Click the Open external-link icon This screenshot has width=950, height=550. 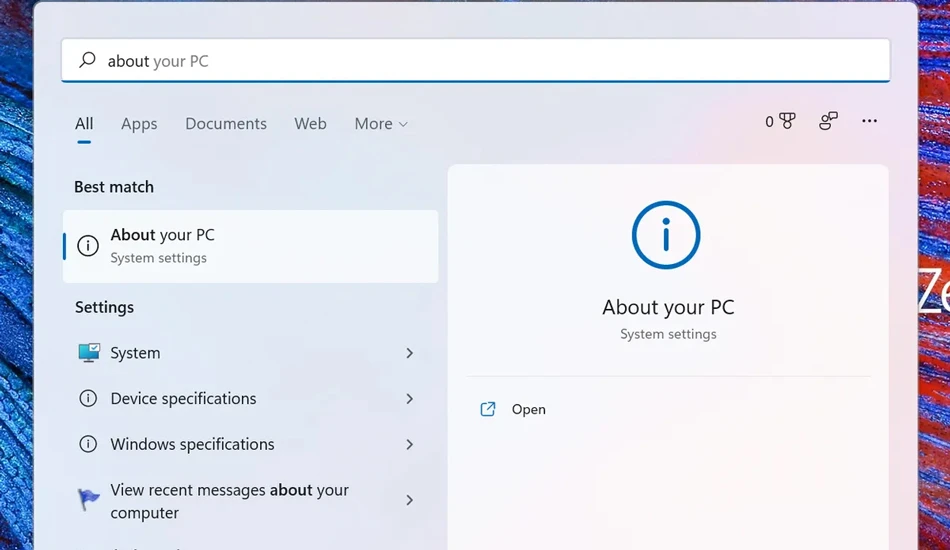click(488, 409)
